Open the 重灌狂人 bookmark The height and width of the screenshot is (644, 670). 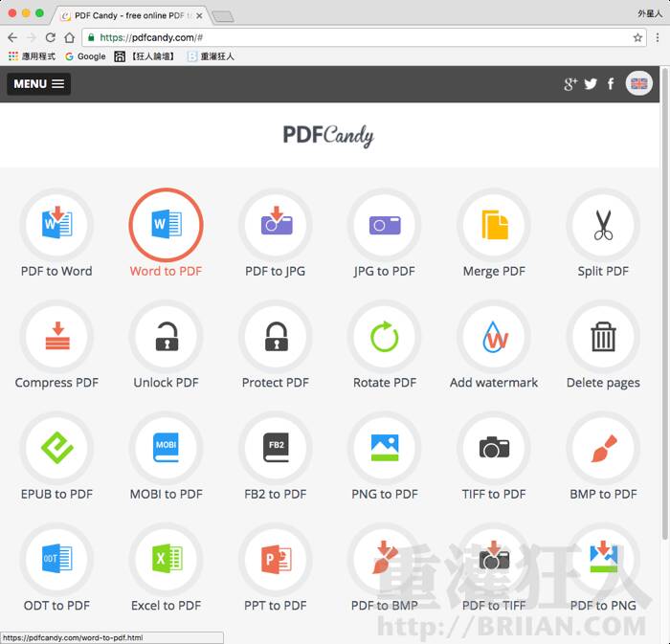212,56
